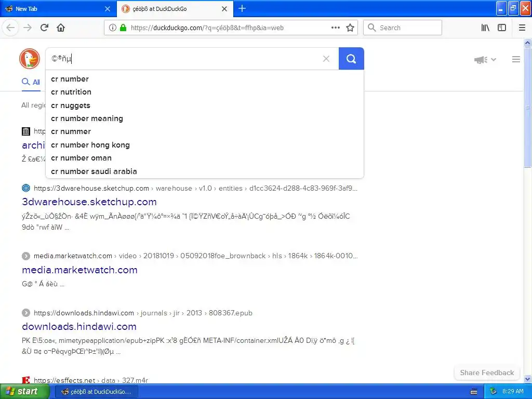Open page actions three-dot menu

[x=335, y=28]
